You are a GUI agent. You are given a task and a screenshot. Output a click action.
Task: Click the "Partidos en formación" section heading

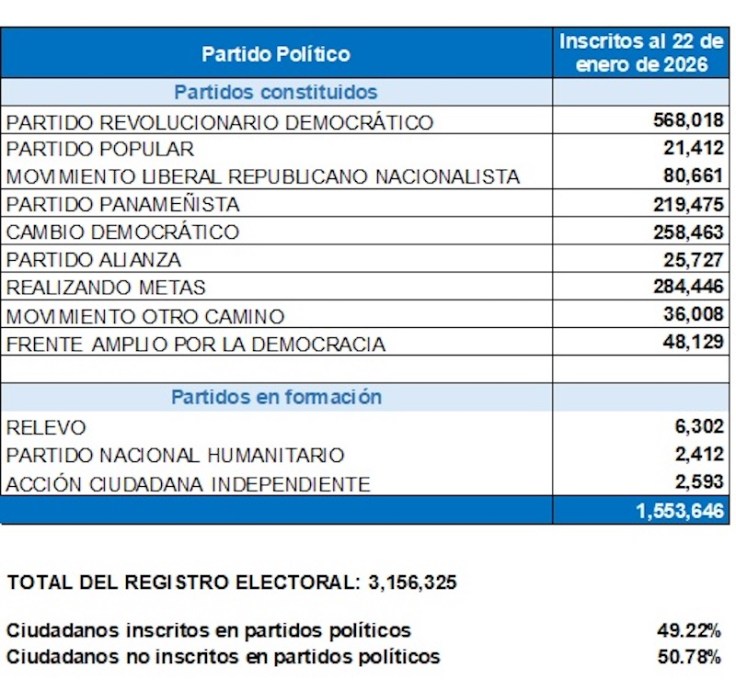276,397
